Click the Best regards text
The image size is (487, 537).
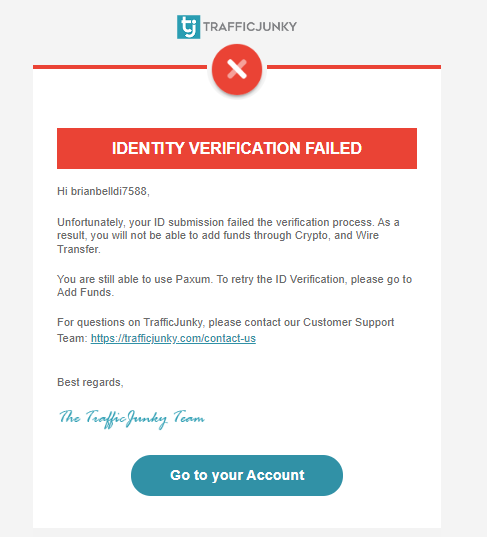tap(90, 382)
